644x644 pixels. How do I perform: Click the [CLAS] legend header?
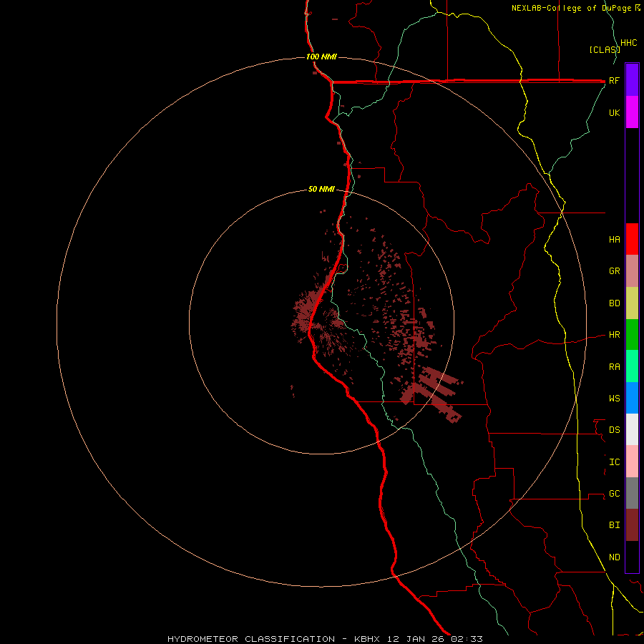coord(605,50)
